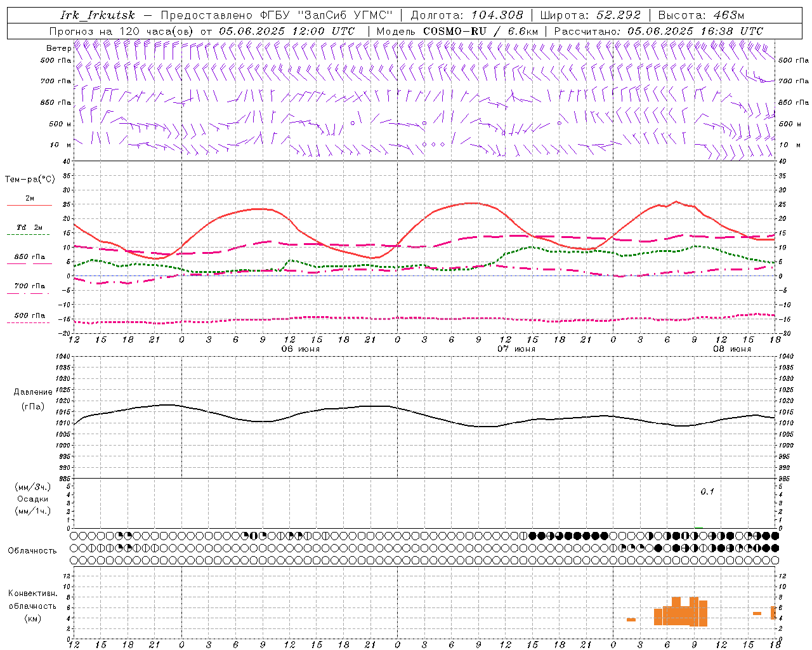812x650 pixels.
Task: Click the computed time Рассчитано: 05.06.2025 16:38 UTC
Action: 658,31
